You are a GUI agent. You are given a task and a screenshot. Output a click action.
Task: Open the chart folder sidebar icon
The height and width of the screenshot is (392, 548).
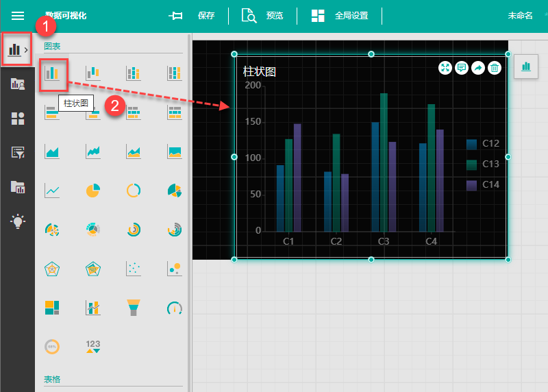(18, 187)
